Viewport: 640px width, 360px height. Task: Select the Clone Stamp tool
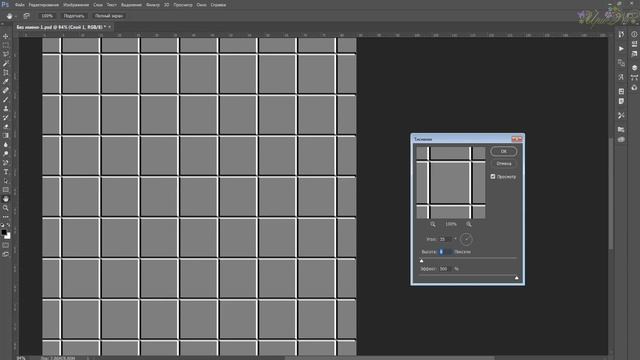tap(6, 109)
